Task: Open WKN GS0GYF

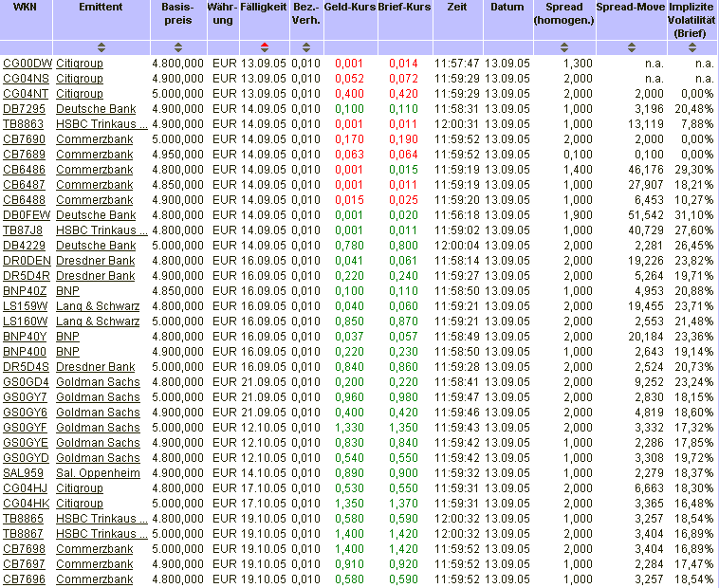Action: click(x=26, y=427)
